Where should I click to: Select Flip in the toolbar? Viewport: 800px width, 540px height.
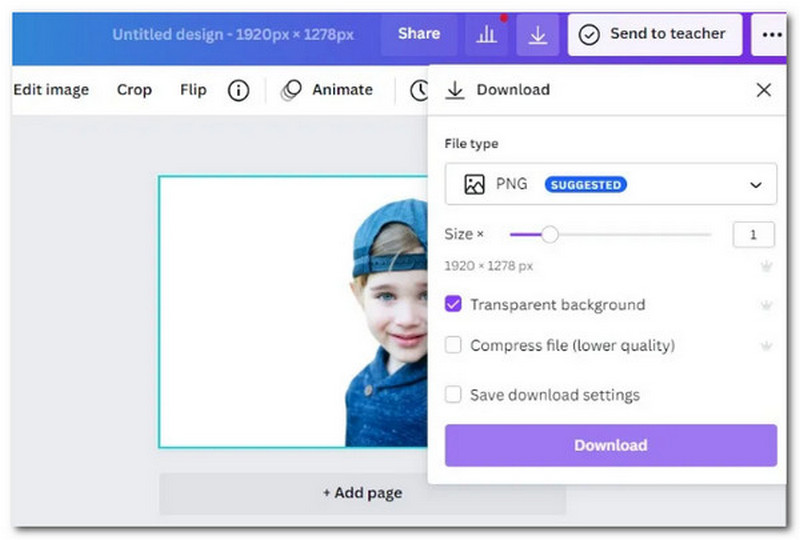pos(193,90)
